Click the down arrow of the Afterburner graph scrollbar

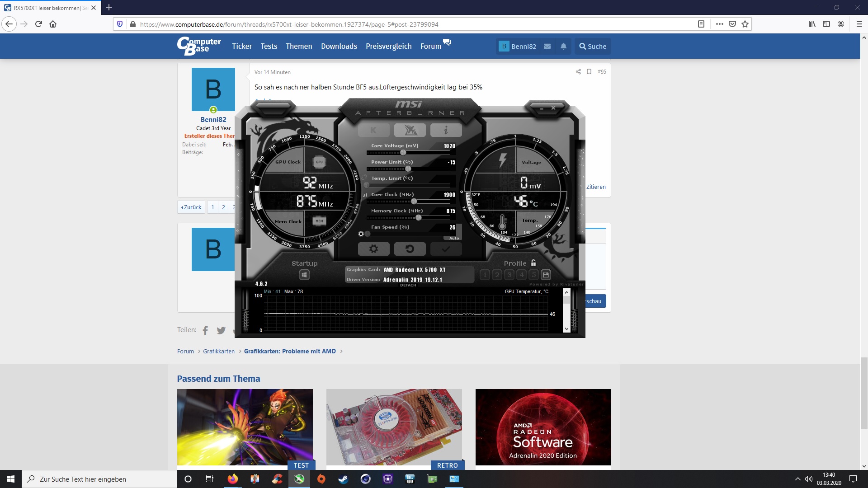point(566,329)
